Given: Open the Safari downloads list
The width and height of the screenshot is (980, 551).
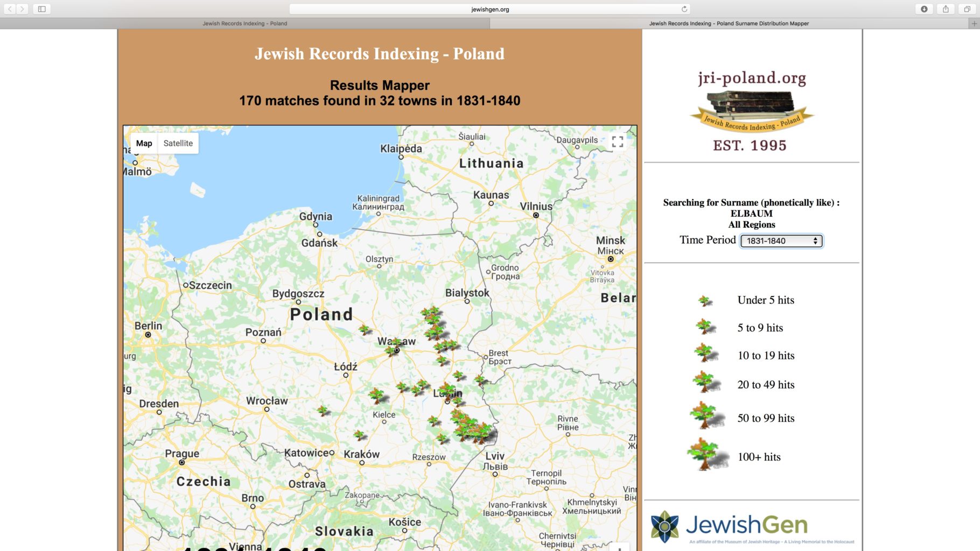Looking at the screenshot, I should coord(924,9).
